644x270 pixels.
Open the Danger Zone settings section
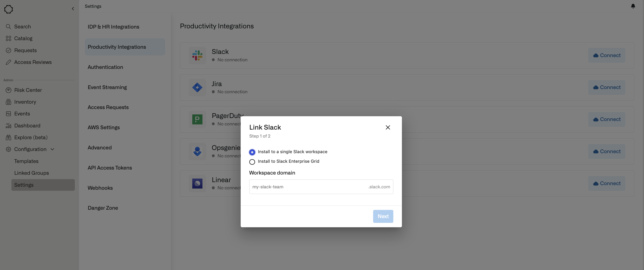pos(103,208)
